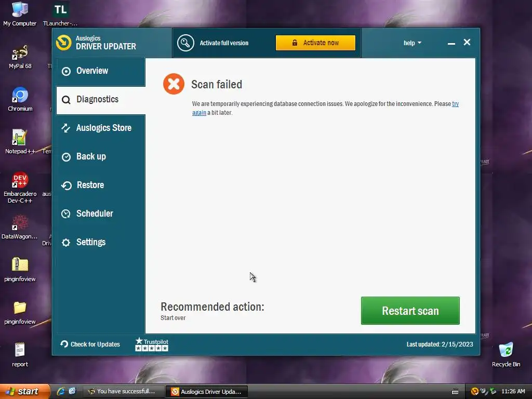Viewport: 532px width, 399px height.
Task: Open the Windows start menu
Action: (25, 391)
